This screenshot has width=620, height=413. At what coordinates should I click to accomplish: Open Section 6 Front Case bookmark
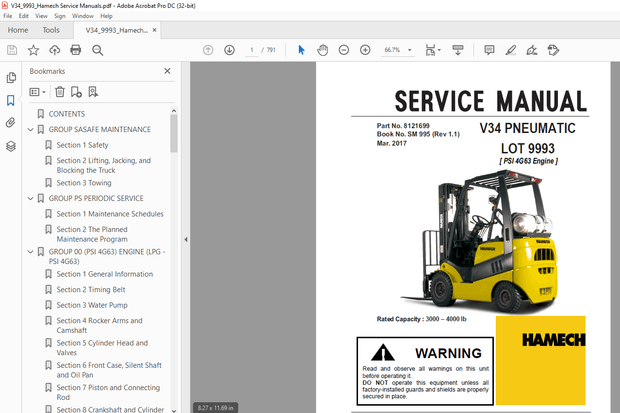tap(109, 370)
